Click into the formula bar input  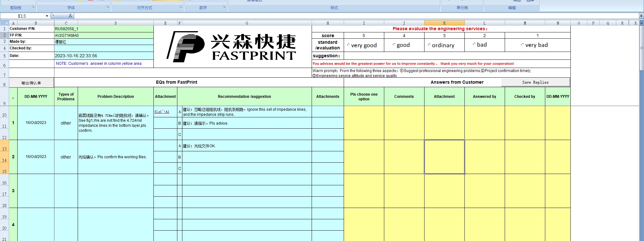tap(356, 16)
